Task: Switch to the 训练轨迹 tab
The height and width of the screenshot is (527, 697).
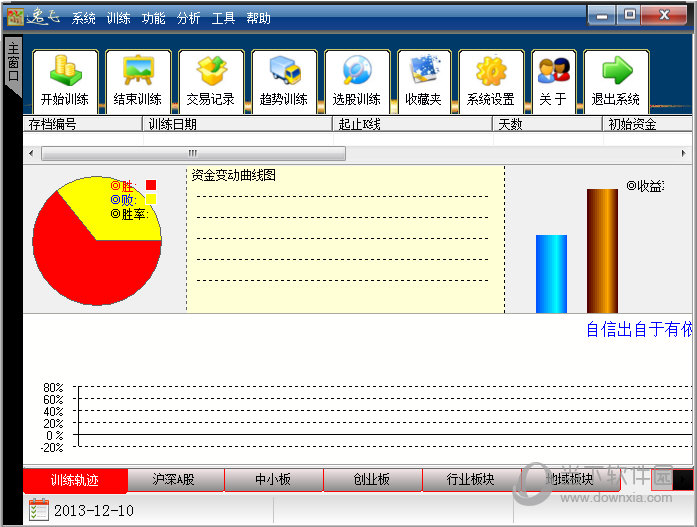Action: 75,480
